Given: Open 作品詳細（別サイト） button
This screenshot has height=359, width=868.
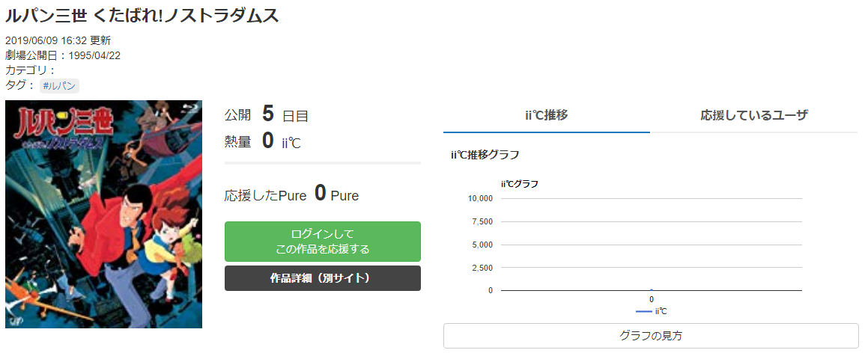Looking at the screenshot, I should click(x=322, y=278).
